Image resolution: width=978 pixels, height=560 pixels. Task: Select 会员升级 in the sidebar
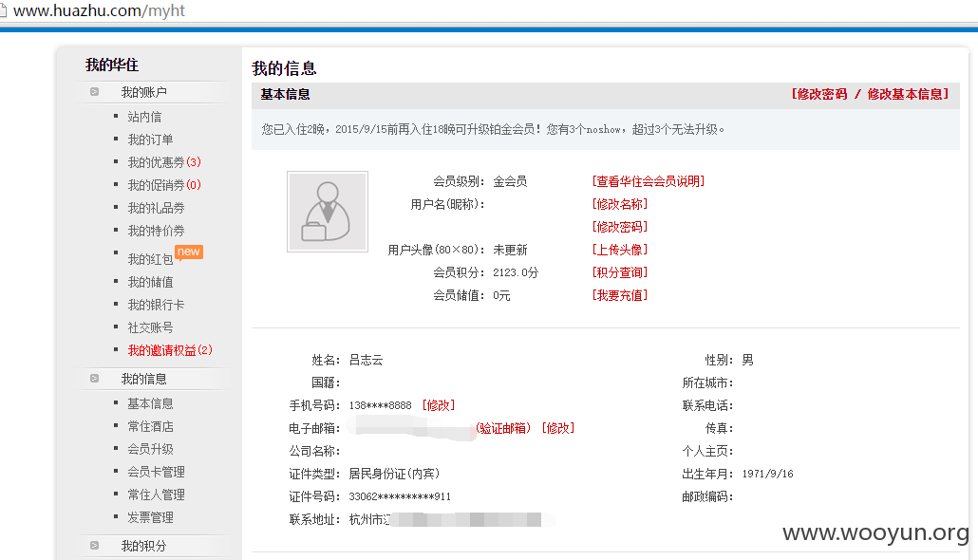coord(150,449)
